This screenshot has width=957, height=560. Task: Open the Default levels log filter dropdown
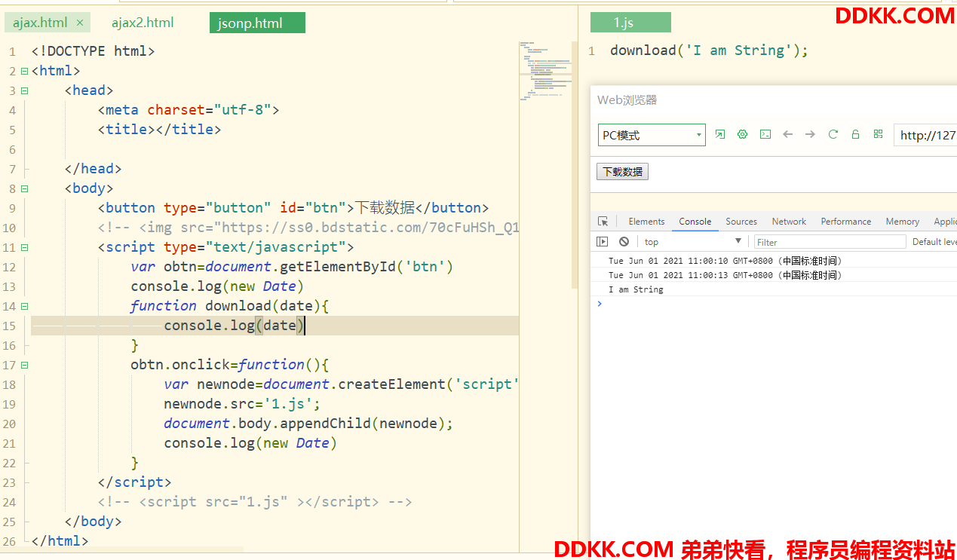tap(934, 242)
